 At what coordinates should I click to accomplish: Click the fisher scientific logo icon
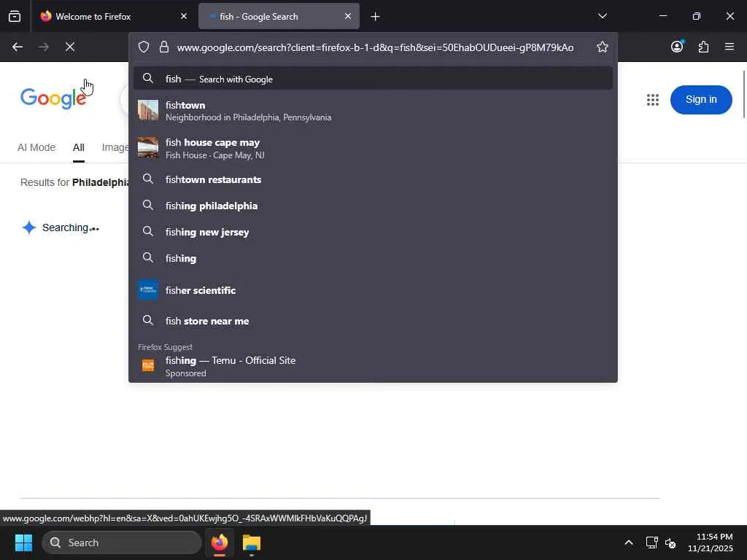click(147, 290)
